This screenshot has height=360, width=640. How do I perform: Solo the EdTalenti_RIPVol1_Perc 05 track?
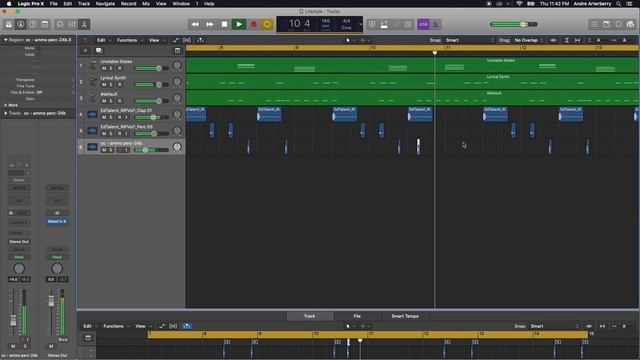click(111, 133)
